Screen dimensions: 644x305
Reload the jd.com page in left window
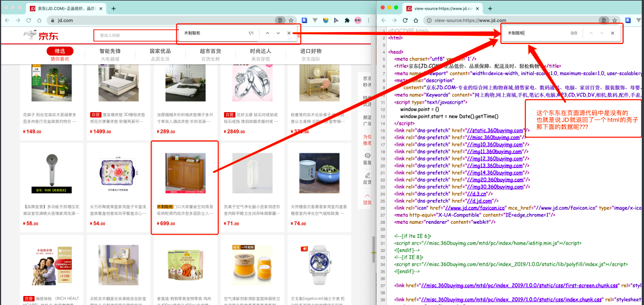click(28, 20)
